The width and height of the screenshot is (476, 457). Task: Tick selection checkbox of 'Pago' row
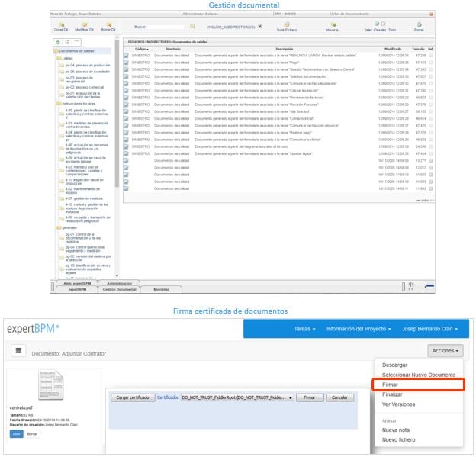pos(431,63)
